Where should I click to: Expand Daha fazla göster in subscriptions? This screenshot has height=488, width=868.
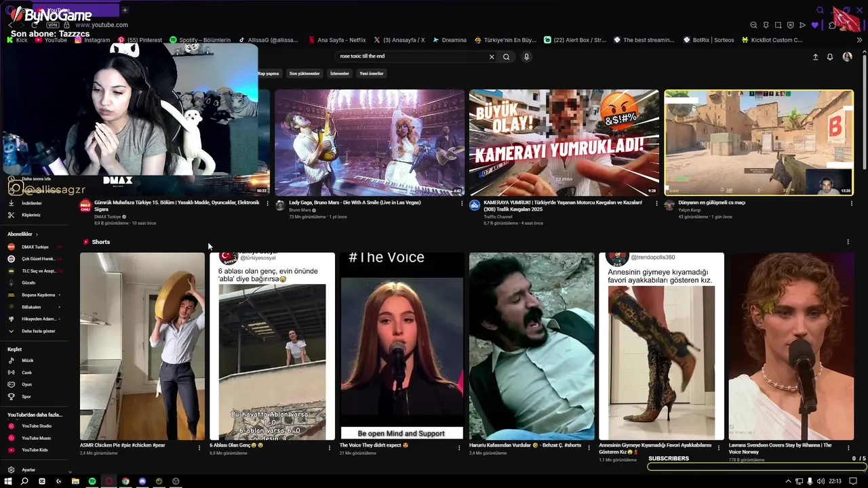tap(39, 331)
